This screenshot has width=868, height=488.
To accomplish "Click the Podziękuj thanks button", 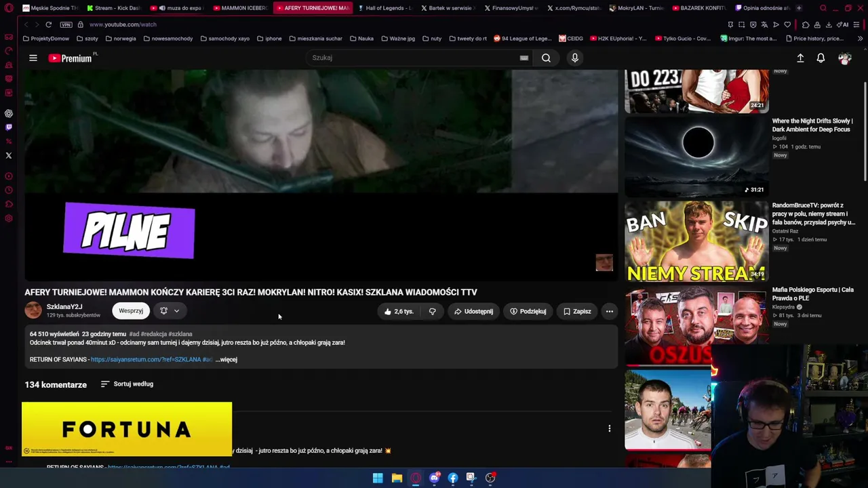I will click(528, 312).
